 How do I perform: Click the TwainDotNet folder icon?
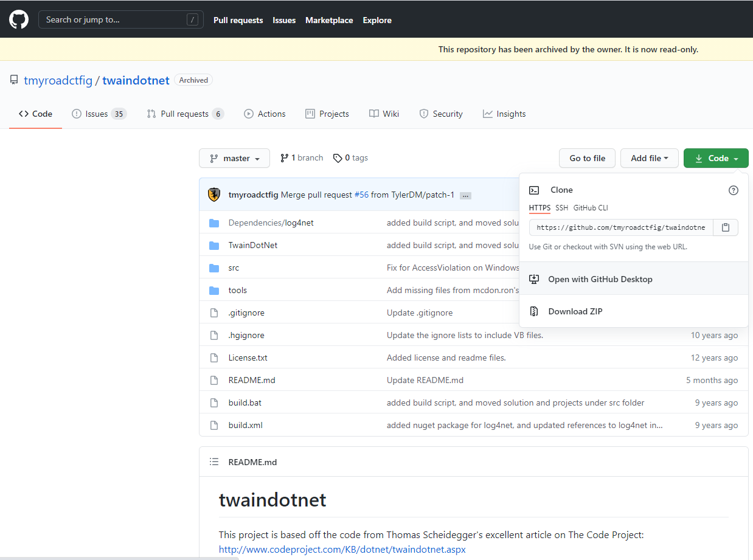tap(214, 246)
